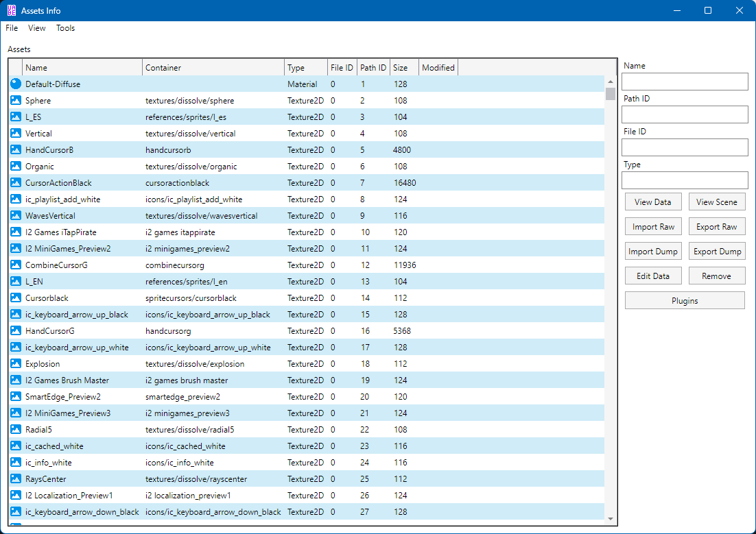
Task: Click the Material type cell
Action: [303, 84]
